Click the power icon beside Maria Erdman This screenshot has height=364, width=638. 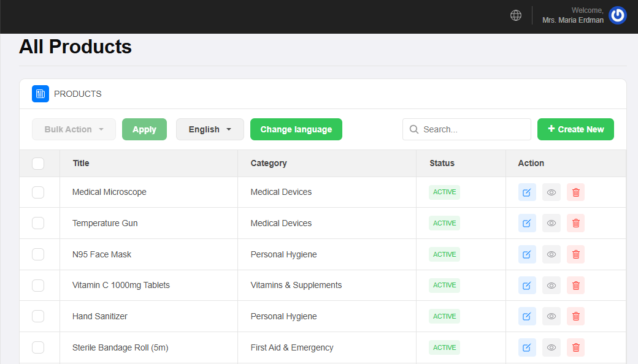point(617,15)
